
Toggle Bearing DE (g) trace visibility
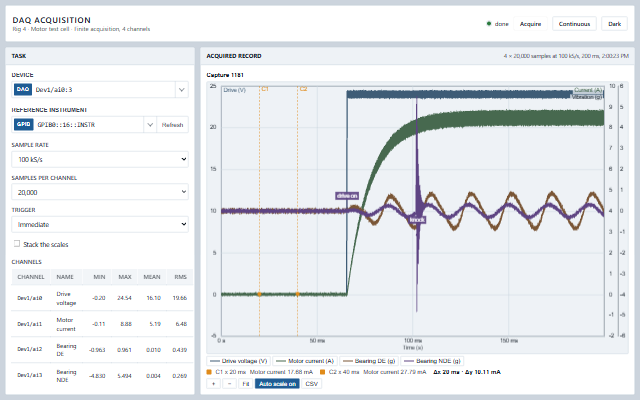click(x=369, y=361)
